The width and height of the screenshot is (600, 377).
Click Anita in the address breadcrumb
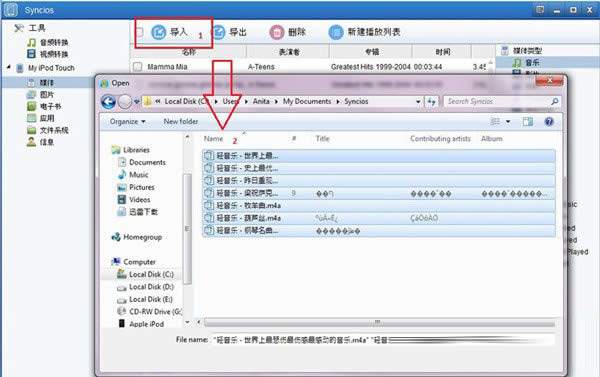point(261,101)
